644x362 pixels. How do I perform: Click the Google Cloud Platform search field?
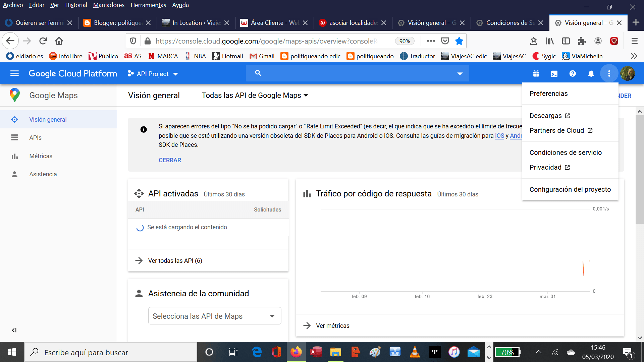point(358,73)
